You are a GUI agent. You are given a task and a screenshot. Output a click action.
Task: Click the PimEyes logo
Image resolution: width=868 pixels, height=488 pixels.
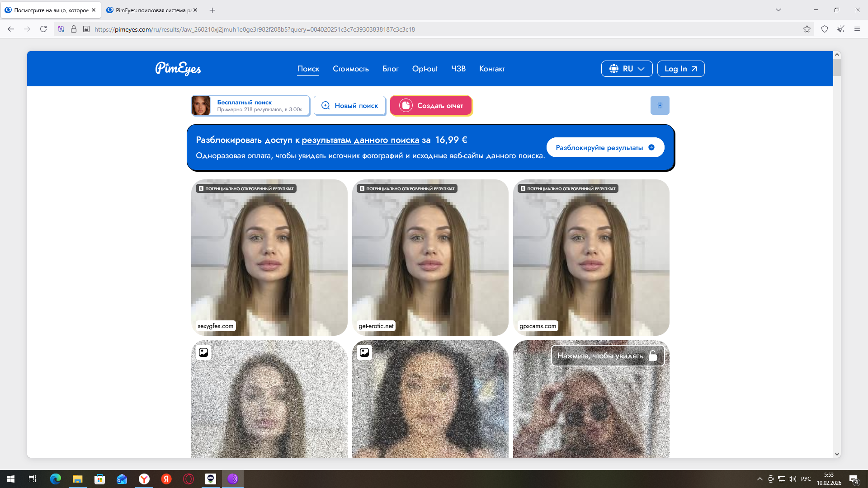[x=178, y=69]
